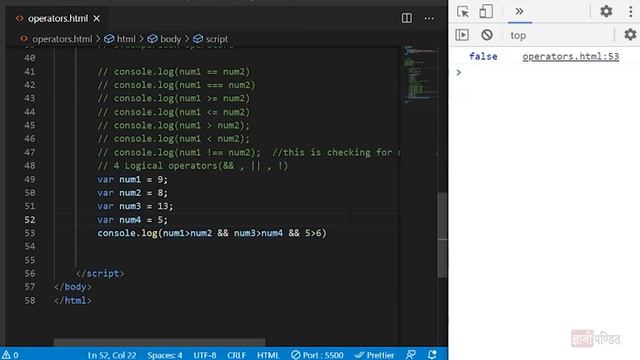The height and width of the screenshot is (360, 640).
Task: Close the operators.html editor tab
Action: [97, 18]
